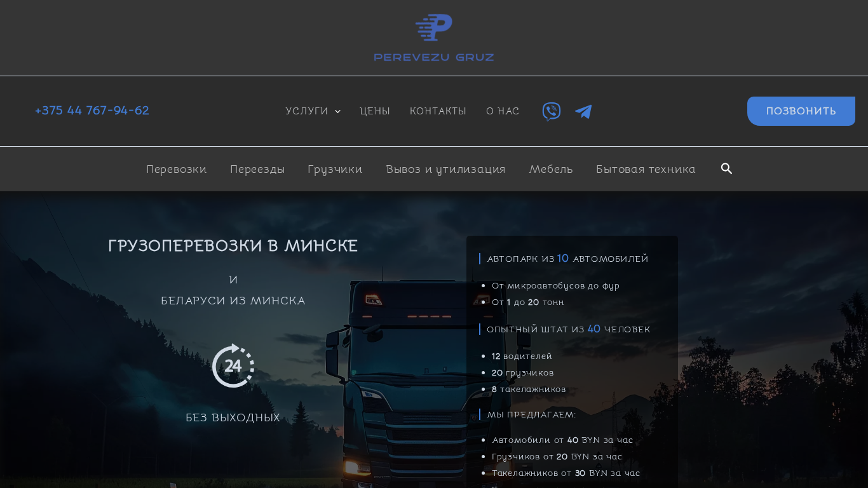Open the Telegram contact icon
The height and width of the screenshot is (488, 868).
tap(583, 112)
